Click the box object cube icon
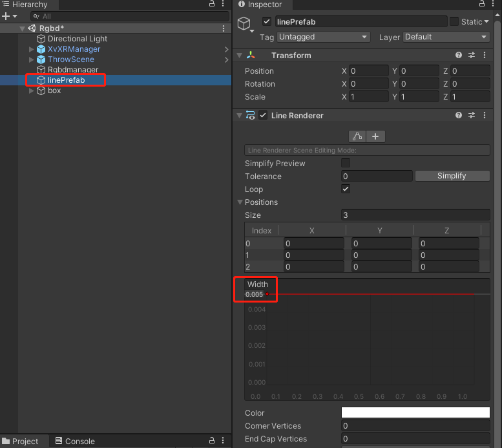 (41, 91)
